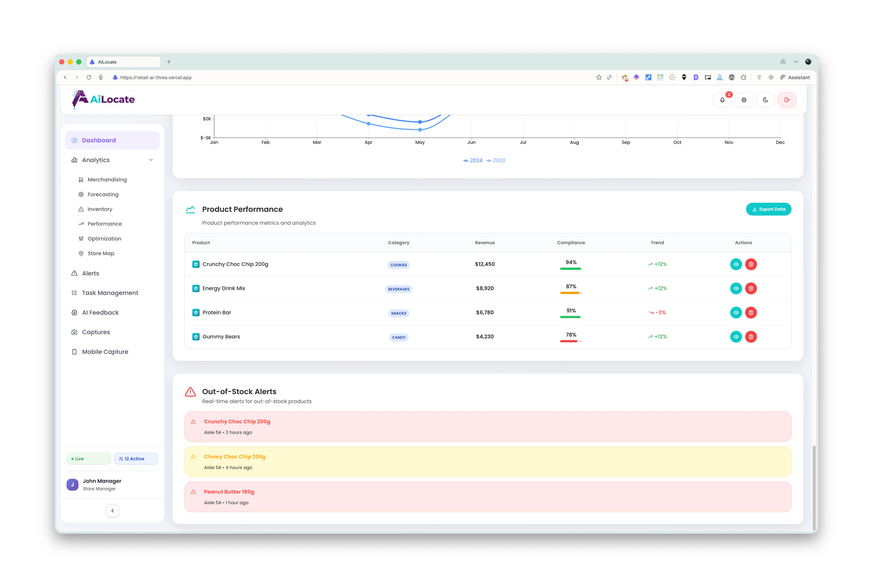Viewport: 873px width, 588px height.
Task: Click Gummy Bears 78% compliance bar
Action: coord(571,341)
